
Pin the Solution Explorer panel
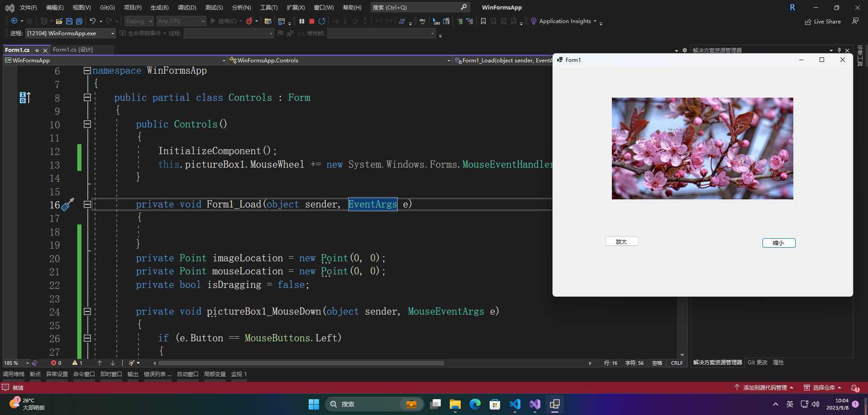point(839,50)
